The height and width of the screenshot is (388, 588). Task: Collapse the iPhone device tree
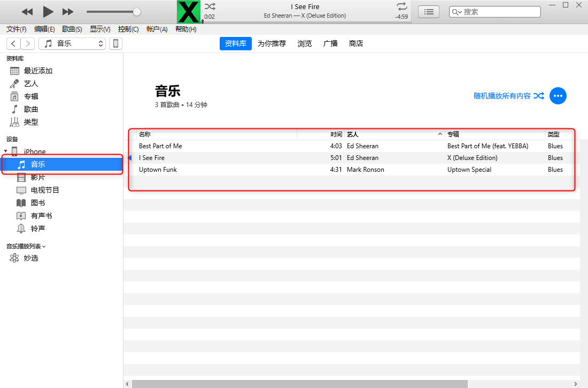5,151
